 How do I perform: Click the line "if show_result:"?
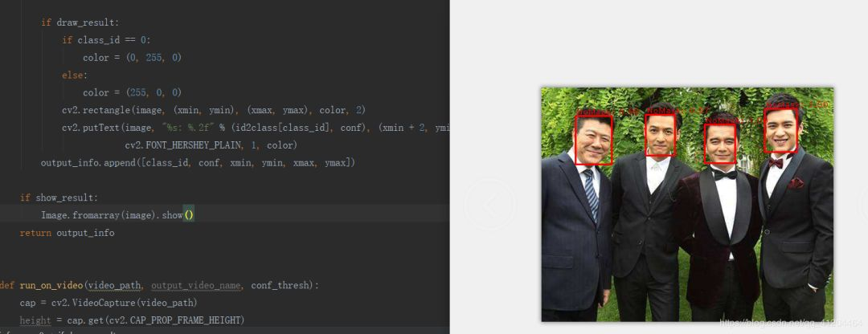(59, 198)
